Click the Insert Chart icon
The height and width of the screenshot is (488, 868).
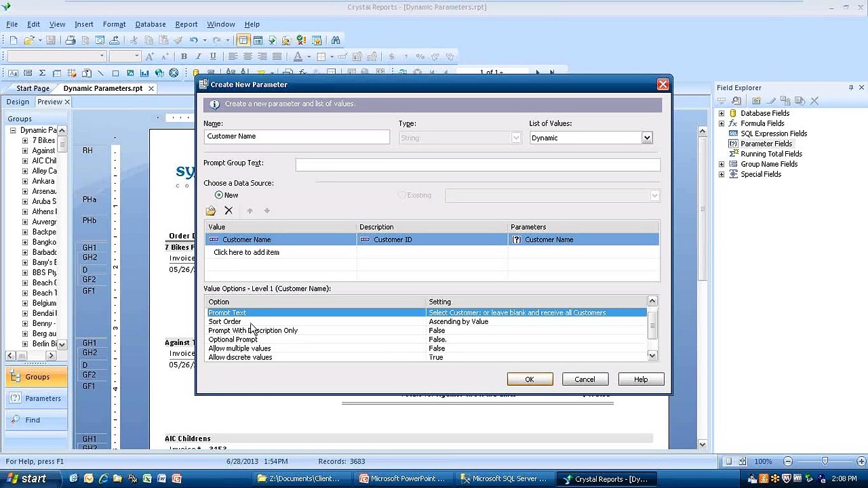tap(144, 73)
